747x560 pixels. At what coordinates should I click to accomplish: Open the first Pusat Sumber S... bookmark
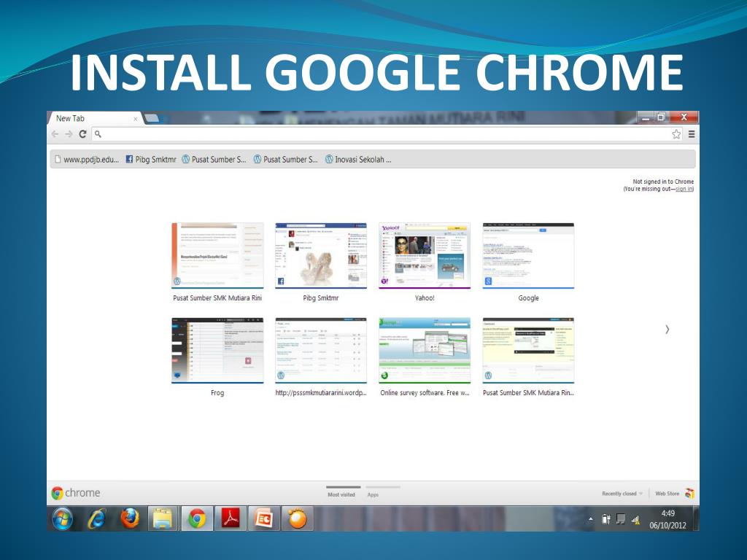(x=214, y=160)
